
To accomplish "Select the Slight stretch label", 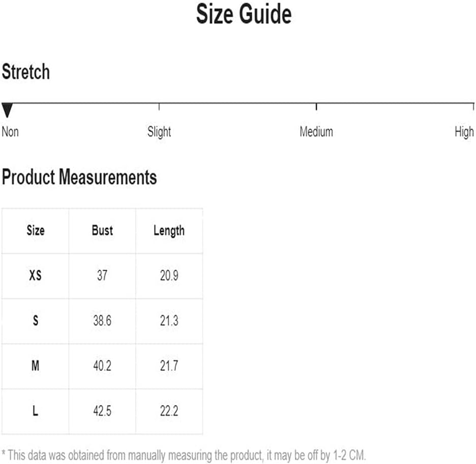I will click(159, 132).
